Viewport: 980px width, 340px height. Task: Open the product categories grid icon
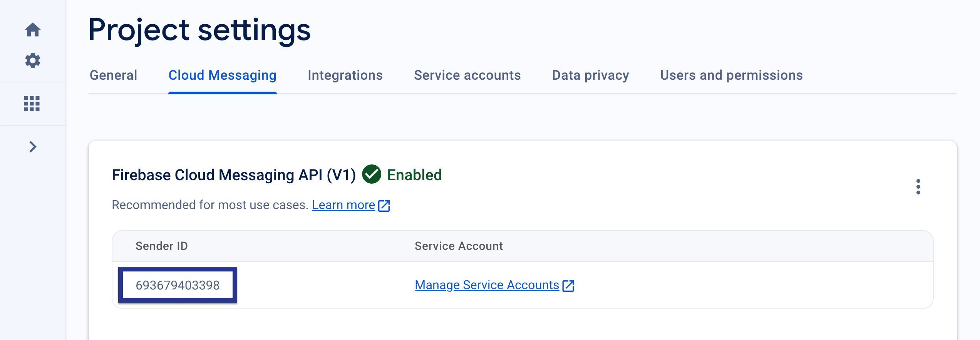coord(32,104)
